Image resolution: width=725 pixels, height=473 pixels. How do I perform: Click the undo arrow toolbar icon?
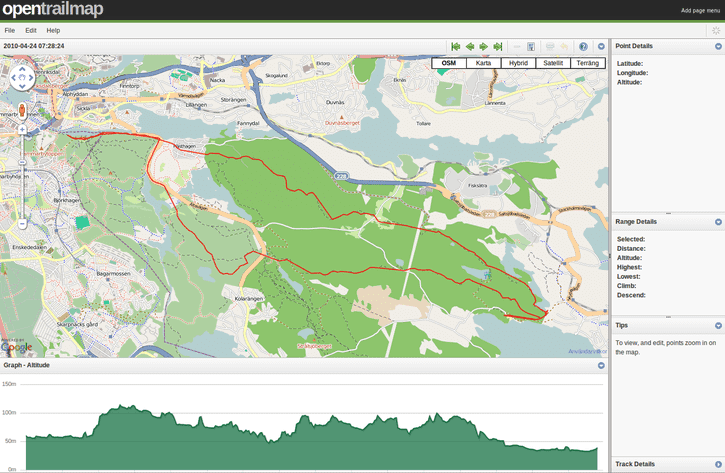(564, 47)
